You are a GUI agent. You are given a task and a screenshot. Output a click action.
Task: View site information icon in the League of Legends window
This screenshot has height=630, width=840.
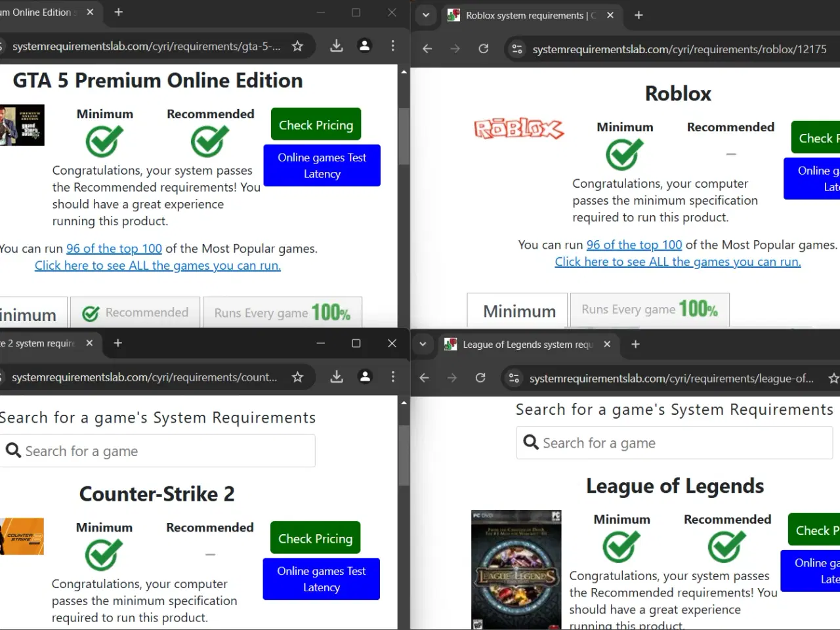click(x=514, y=378)
